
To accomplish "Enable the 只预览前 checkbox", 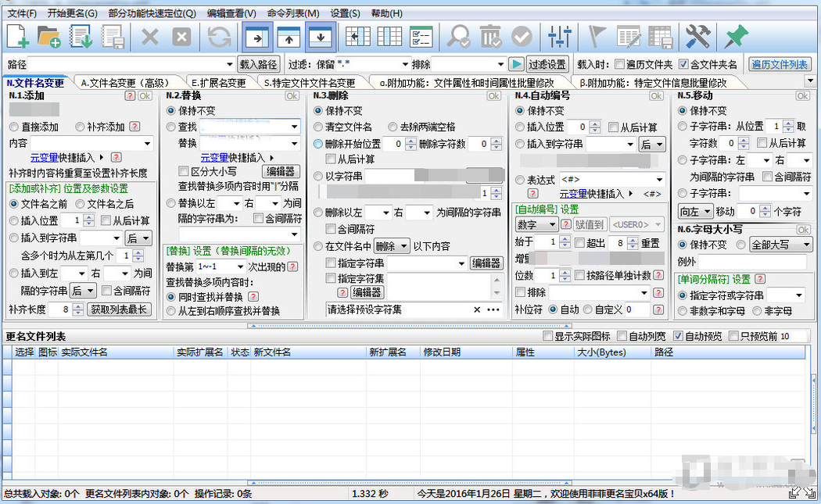I will click(x=733, y=336).
